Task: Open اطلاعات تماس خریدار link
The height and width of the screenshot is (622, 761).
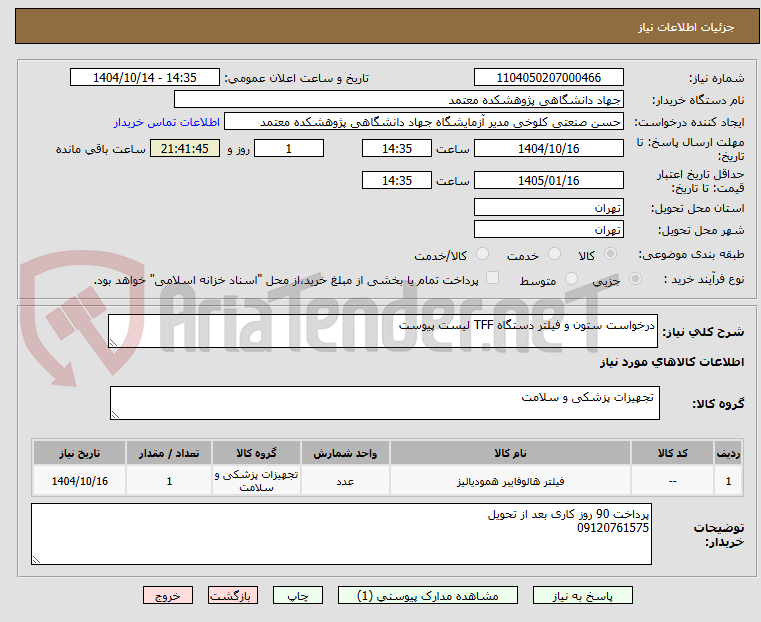Action: coord(167,122)
